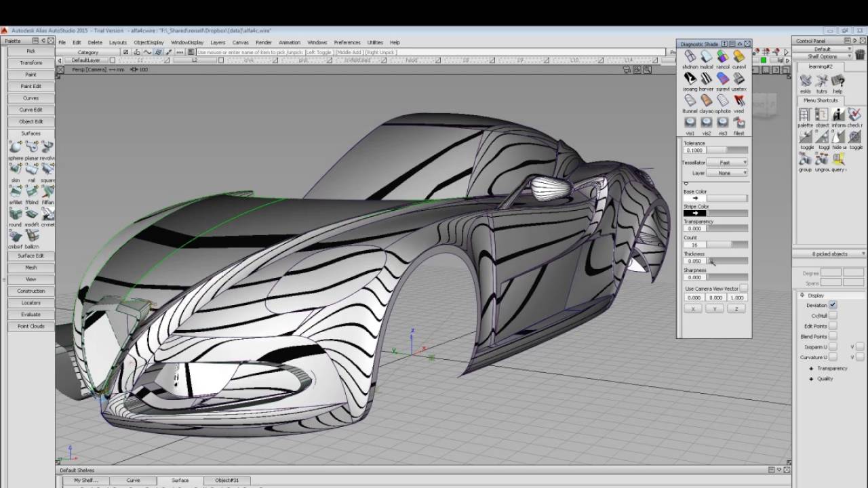Click the clayao shading mode icon
Viewport: 868px width, 488px height.
click(x=706, y=101)
